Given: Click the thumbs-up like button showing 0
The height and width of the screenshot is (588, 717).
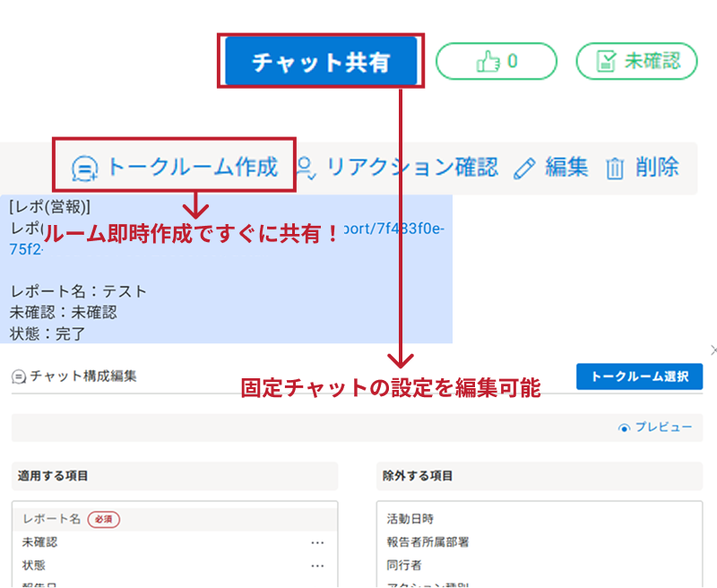Looking at the screenshot, I should [x=497, y=61].
